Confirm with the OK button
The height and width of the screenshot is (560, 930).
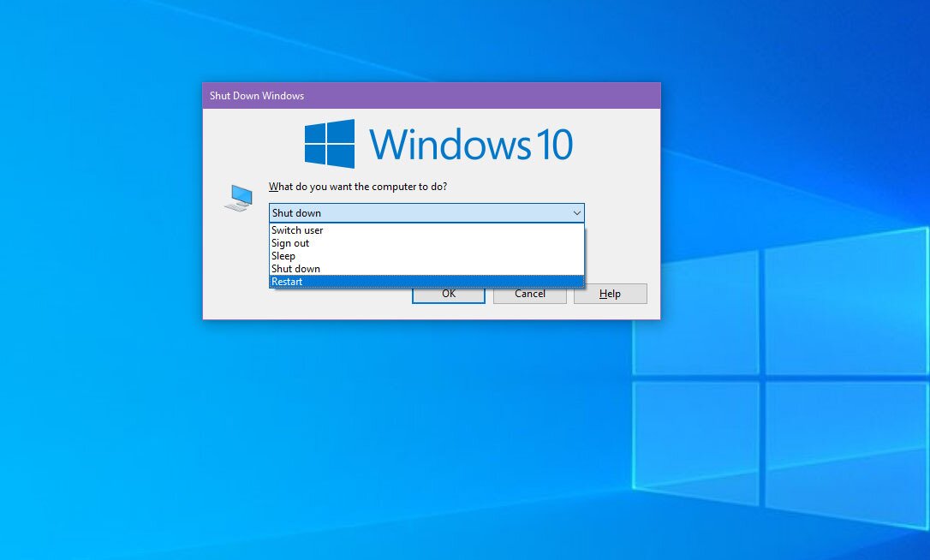(x=448, y=293)
